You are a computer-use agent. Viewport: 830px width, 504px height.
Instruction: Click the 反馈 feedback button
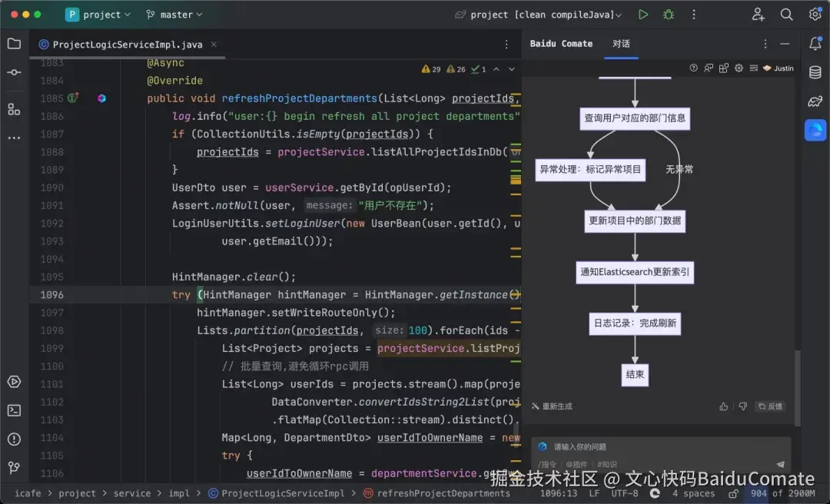click(770, 406)
